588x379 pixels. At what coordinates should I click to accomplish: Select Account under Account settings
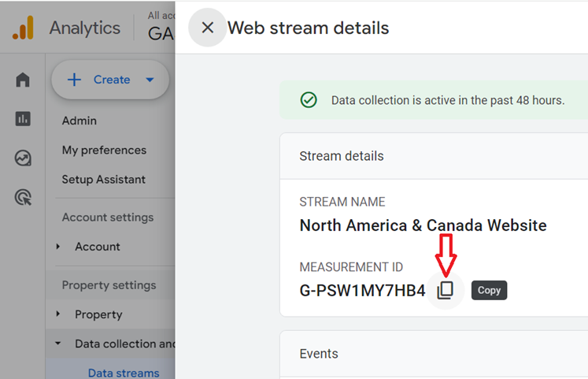[x=98, y=247]
